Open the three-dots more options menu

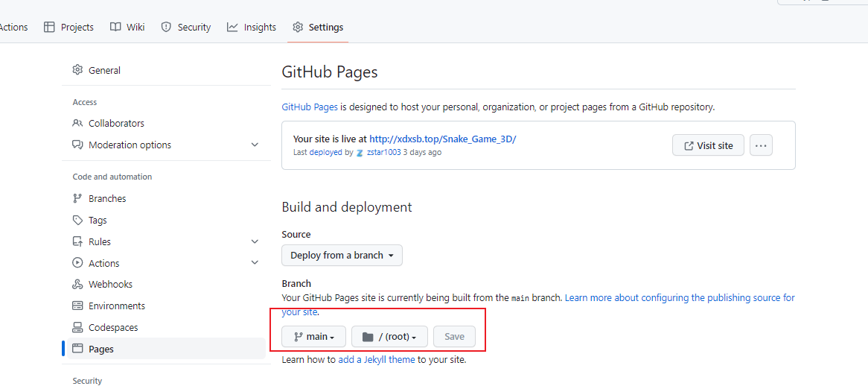pos(761,145)
